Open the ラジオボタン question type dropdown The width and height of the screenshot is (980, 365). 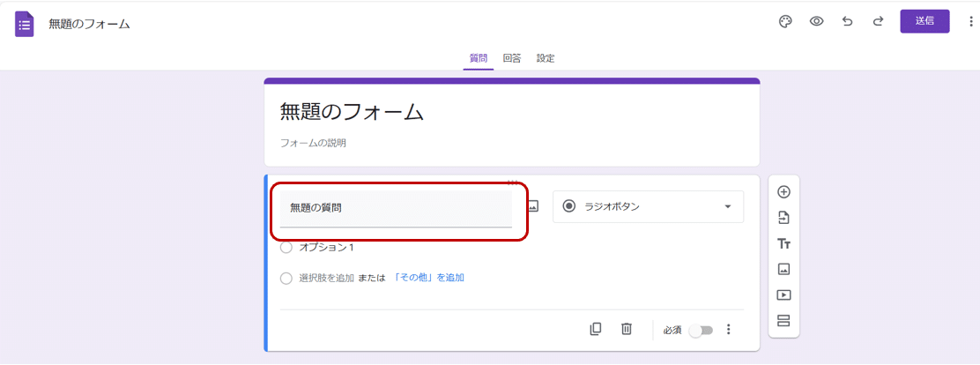pos(648,206)
